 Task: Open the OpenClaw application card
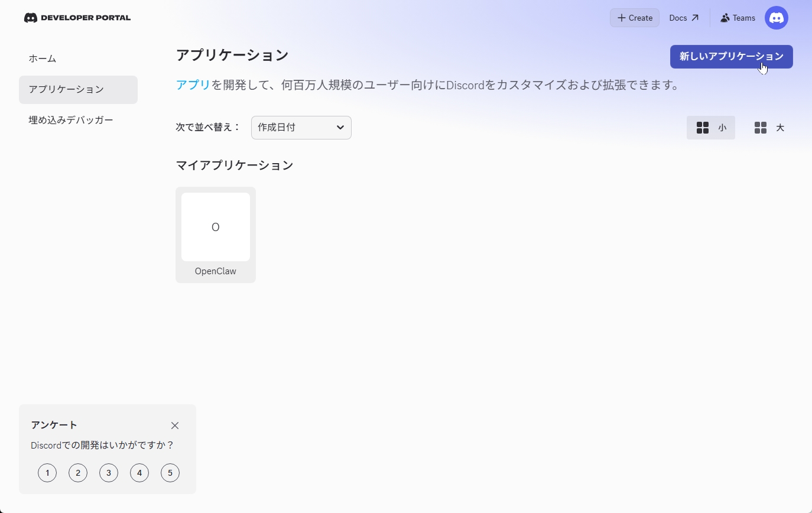click(216, 235)
